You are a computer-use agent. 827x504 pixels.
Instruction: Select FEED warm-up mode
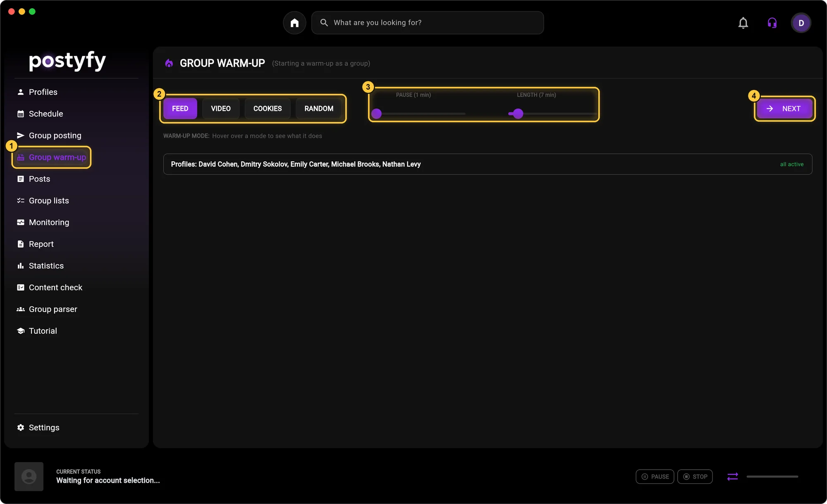[180, 109]
